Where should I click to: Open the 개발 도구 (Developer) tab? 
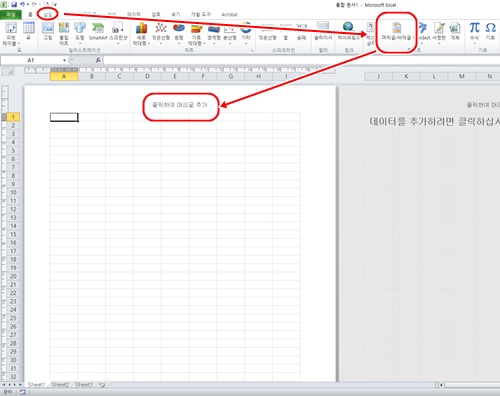coord(201,14)
